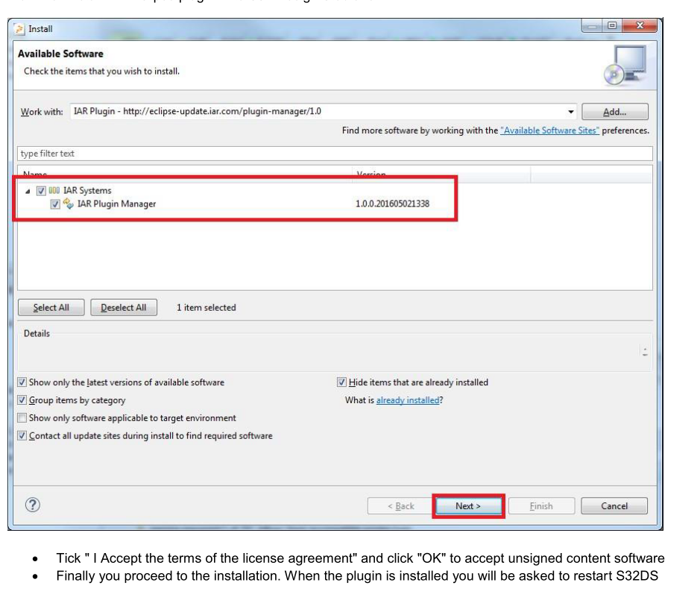Toggle the IAR Plugin Manager checkbox
Viewport: 700px width, 600px height.
coord(55,204)
